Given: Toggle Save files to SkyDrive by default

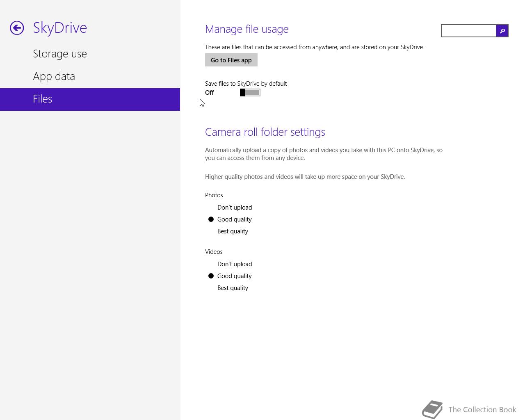Looking at the screenshot, I should (250, 93).
